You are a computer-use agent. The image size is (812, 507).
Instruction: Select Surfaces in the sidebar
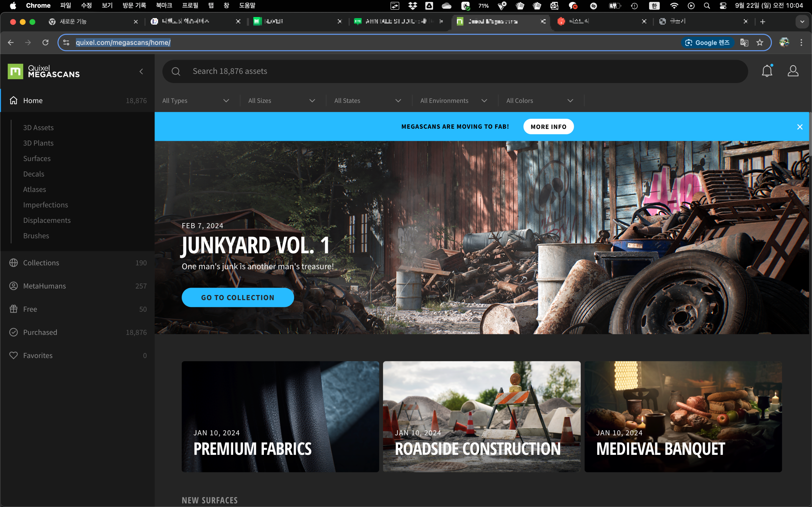37,158
